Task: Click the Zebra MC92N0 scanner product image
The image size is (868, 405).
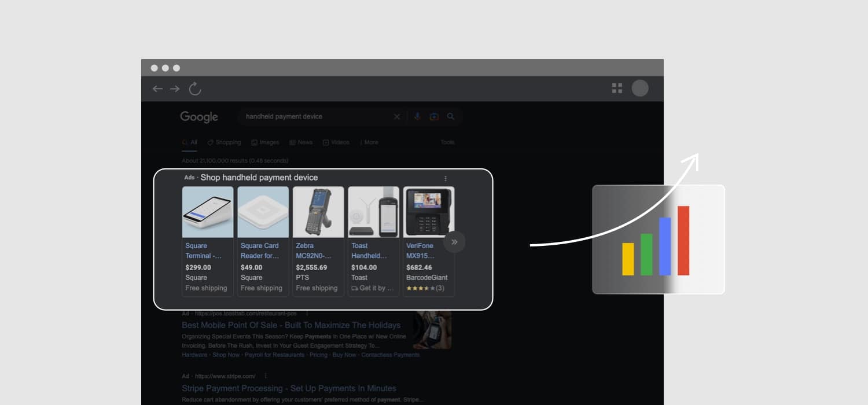Action: coord(318,212)
